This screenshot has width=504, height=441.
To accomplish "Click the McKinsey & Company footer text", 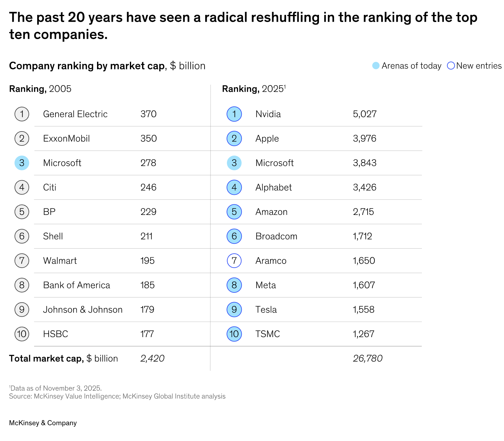I will tap(43, 423).
